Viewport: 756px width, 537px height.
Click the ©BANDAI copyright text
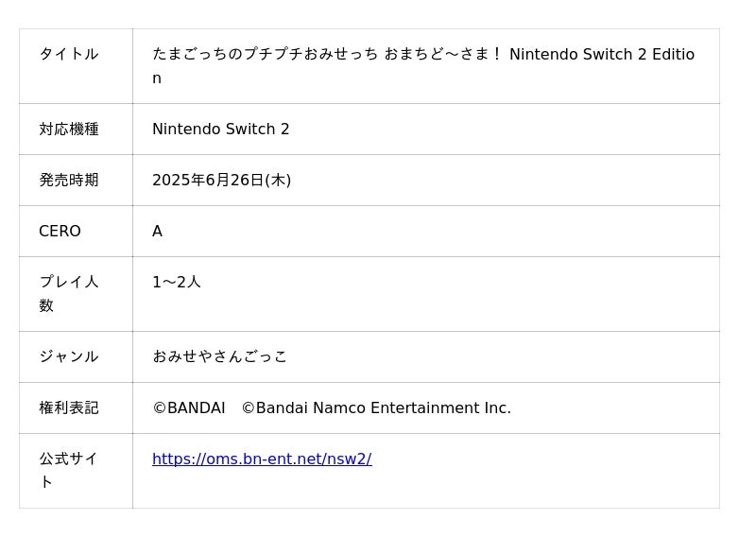click(x=189, y=408)
